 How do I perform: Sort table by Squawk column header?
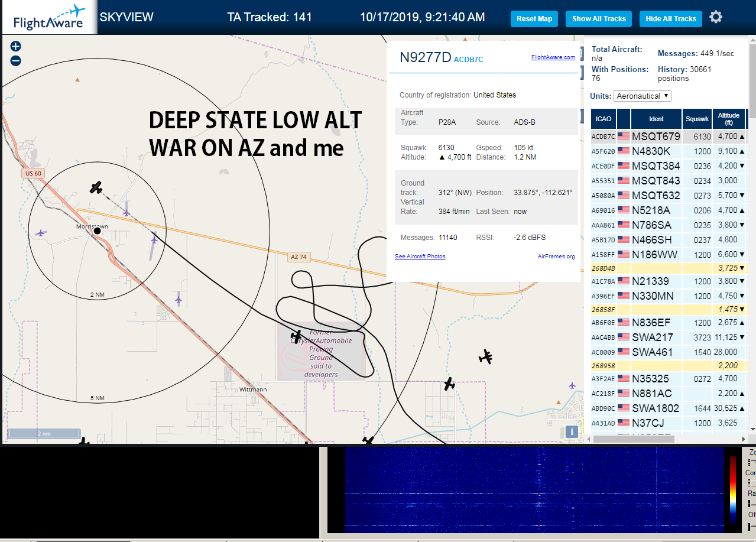[x=697, y=119]
